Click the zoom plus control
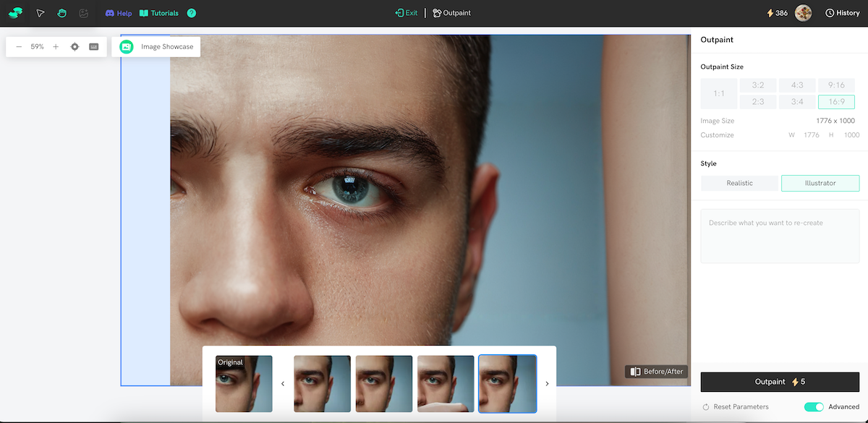The width and height of the screenshot is (868, 423). tap(55, 46)
